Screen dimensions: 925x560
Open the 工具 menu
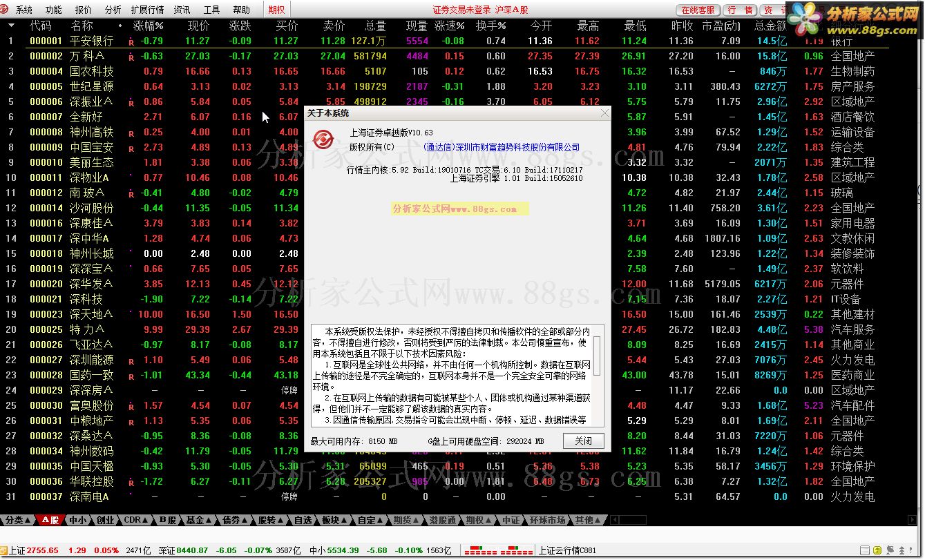(211, 10)
